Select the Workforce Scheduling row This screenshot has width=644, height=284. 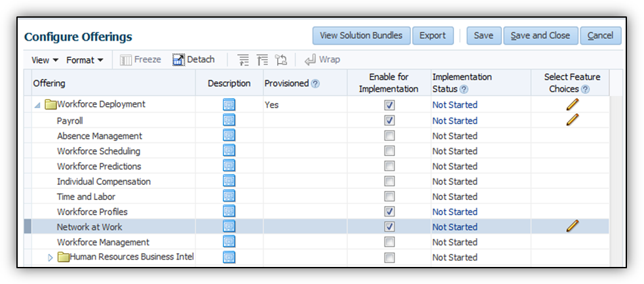point(99,151)
